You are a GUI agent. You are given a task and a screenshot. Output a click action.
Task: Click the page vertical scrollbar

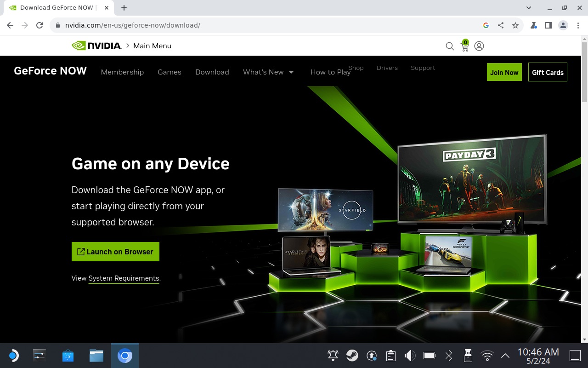(x=584, y=71)
